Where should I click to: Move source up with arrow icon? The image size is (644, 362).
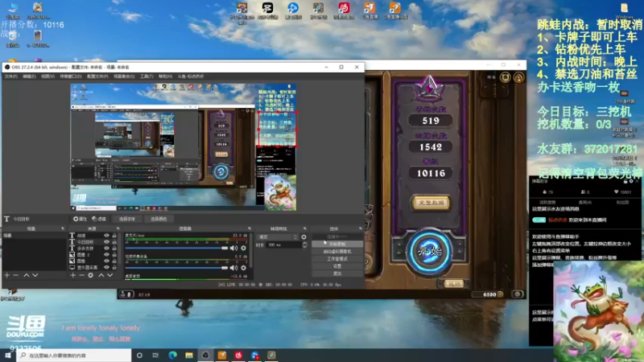coord(101,275)
